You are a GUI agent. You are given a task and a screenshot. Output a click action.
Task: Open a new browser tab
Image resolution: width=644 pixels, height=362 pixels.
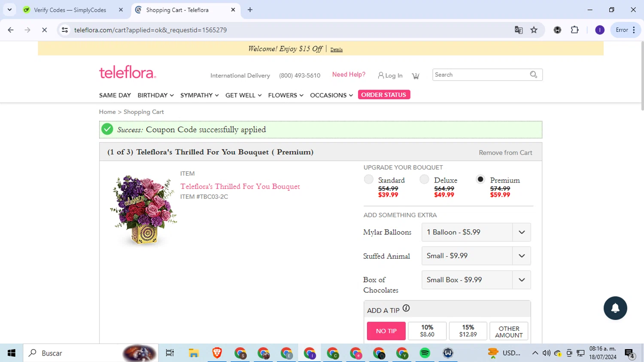[x=250, y=9]
